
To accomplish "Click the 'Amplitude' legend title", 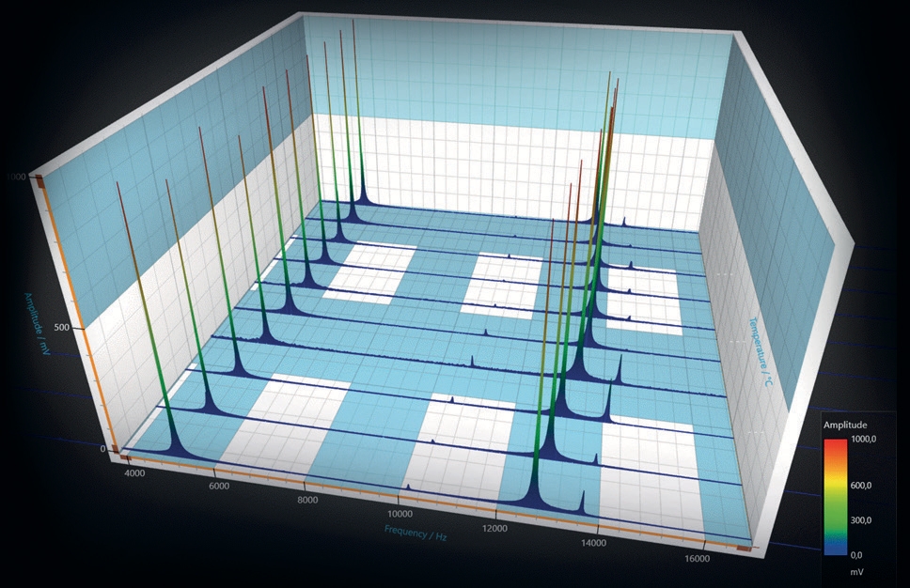I will tap(845, 425).
